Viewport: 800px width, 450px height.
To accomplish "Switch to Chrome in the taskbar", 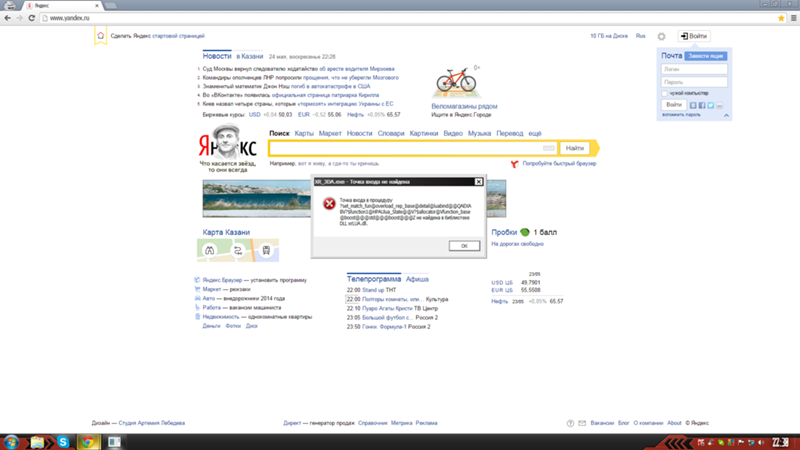I will tap(88, 442).
